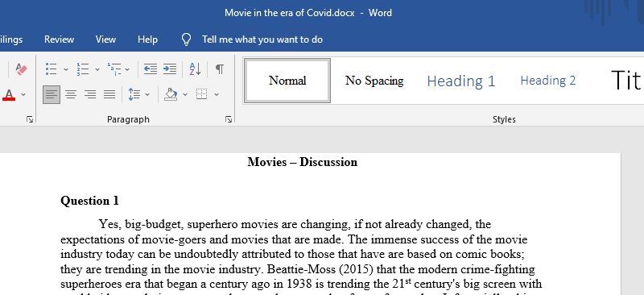Open the Line Spacing dropdown arrow
This screenshot has height=295, width=644.
pyautogui.click(x=147, y=94)
